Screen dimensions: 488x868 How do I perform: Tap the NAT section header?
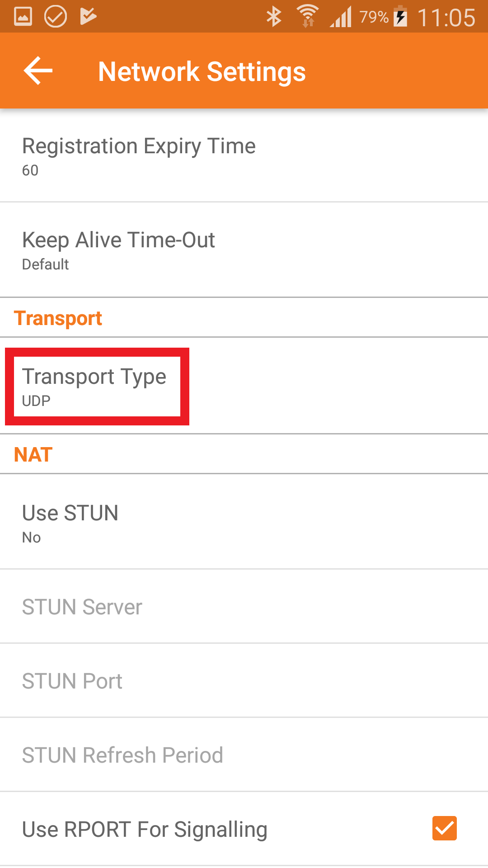[x=33, y=454]
